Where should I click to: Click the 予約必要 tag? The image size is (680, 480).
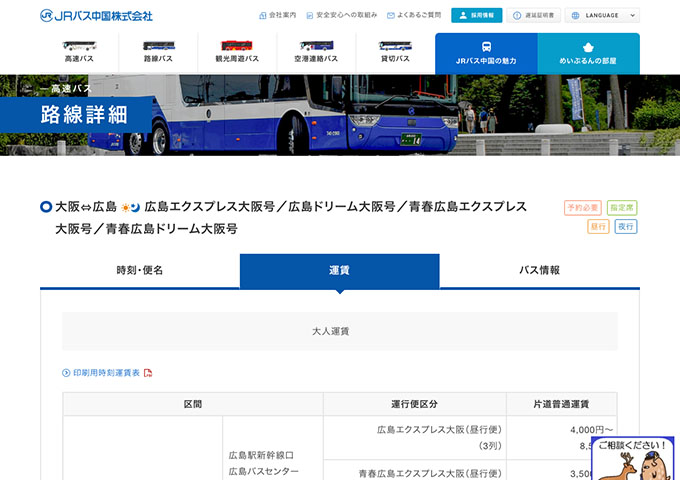(582, 208)
